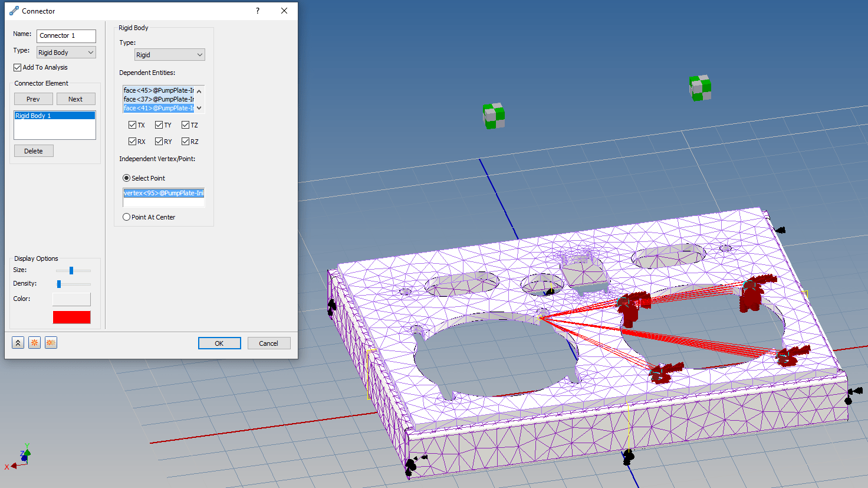The image size is (868, 488).
Task: Disable the TX translation checkbox
Action: click(131, 125)
